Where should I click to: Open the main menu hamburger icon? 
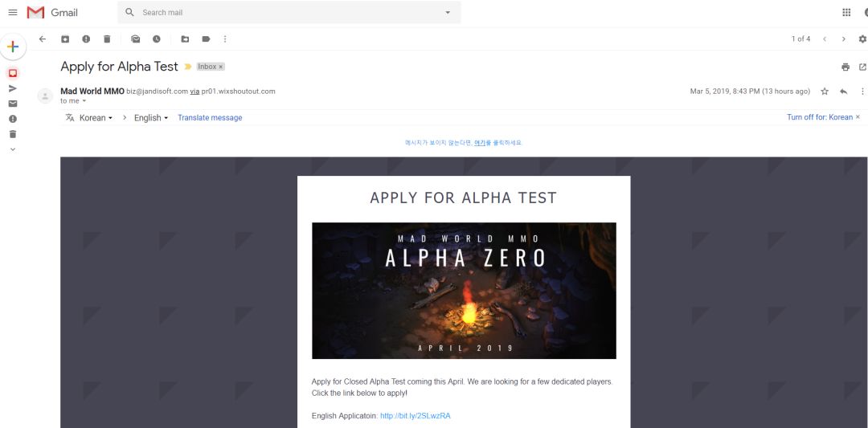[x=13, y=12]
